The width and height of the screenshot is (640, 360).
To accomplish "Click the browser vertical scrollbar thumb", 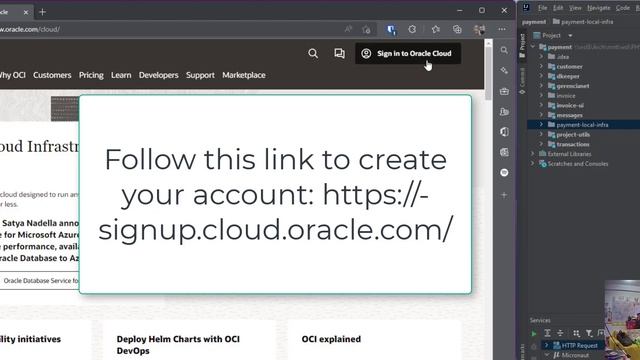I will (x=488, y=73).
